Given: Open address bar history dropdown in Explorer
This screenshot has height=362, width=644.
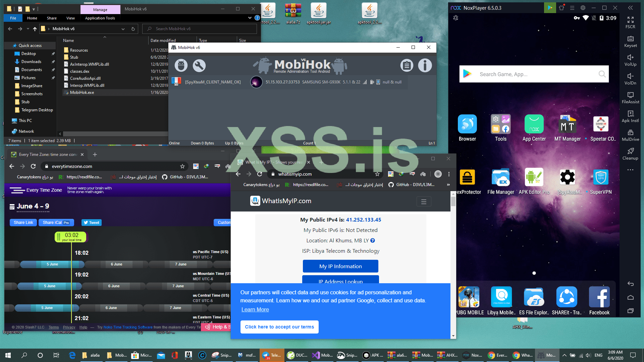Looking at the screenshot, I should click(x=123, y=29).
